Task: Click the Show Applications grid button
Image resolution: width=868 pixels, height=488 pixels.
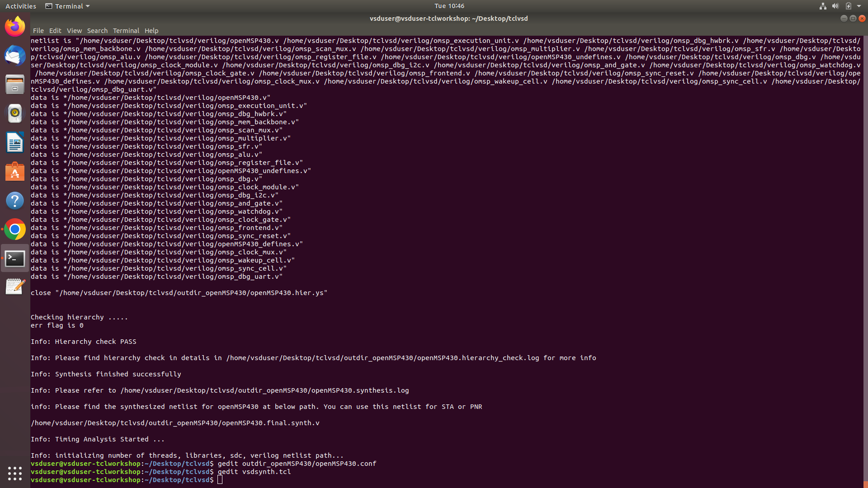Action: (x=15, y=473)
